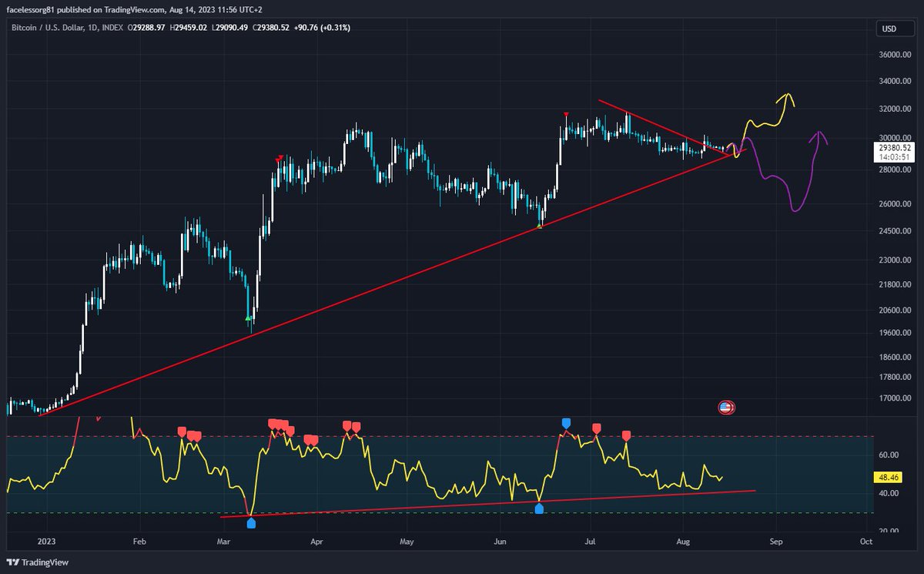Viewport: 924px width, 574px height.
Task: Click the TradingView logo
Action: 38,562
